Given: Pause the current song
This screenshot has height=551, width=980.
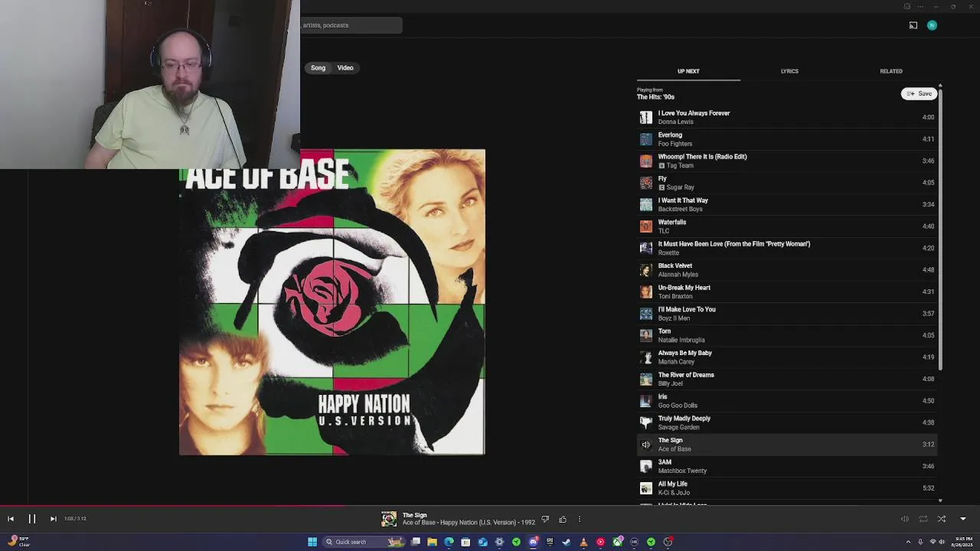Looking at the screenshot, I should pos(32,519).
